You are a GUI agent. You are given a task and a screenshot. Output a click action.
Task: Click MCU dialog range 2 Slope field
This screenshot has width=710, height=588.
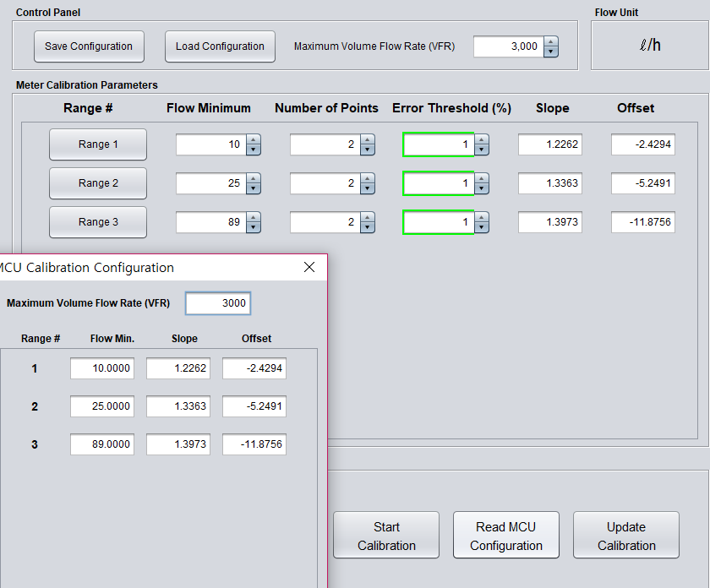pyautogui.click(x=178, y=406)
